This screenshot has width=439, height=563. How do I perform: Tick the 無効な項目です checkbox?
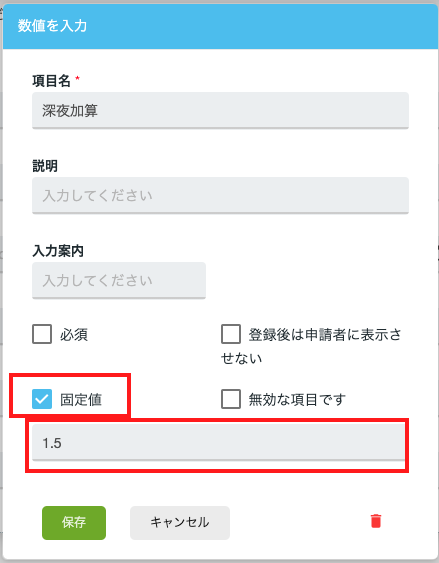click(x=231, y=399)
